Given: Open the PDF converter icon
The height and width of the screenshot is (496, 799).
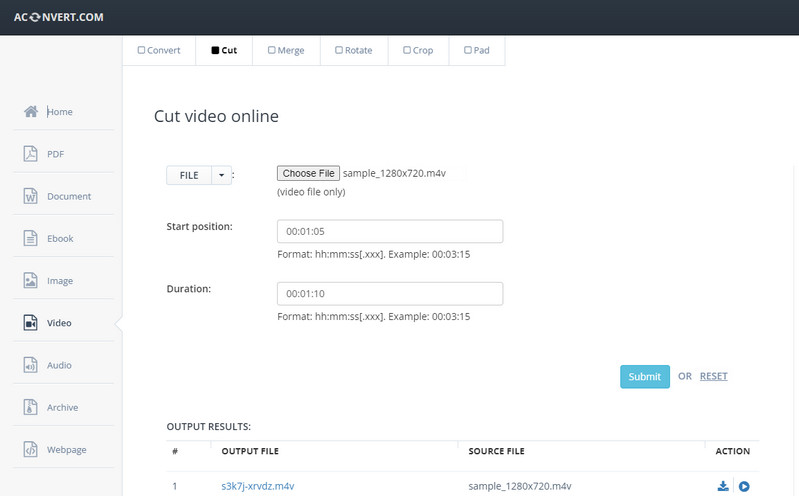Looking at the screenshot, I should (x=31, y=154).
